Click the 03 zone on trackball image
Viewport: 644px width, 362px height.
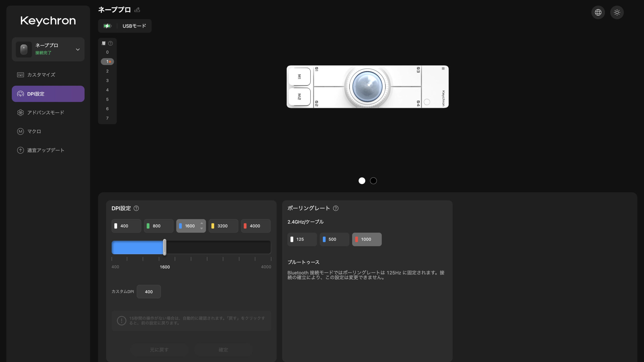[406, 76]
